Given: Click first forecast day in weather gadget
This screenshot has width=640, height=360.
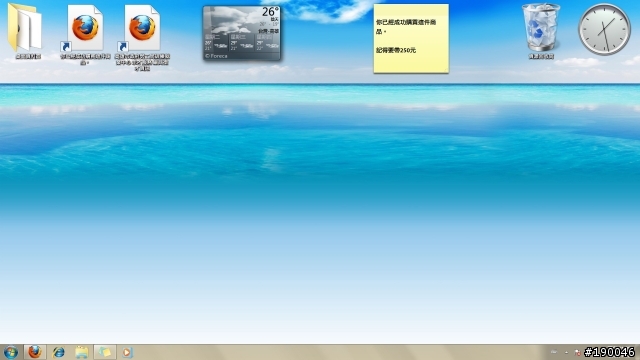Looking at the screenshot, I should pos(216,42).
